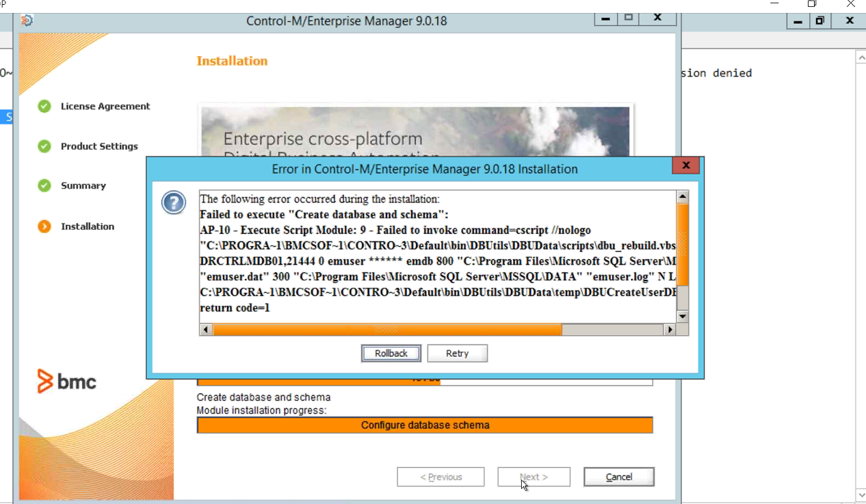Viewport: 866px width, 504px height.
Task: Select the License Agreement step checkmark
Action: click(x=44, y=106)
